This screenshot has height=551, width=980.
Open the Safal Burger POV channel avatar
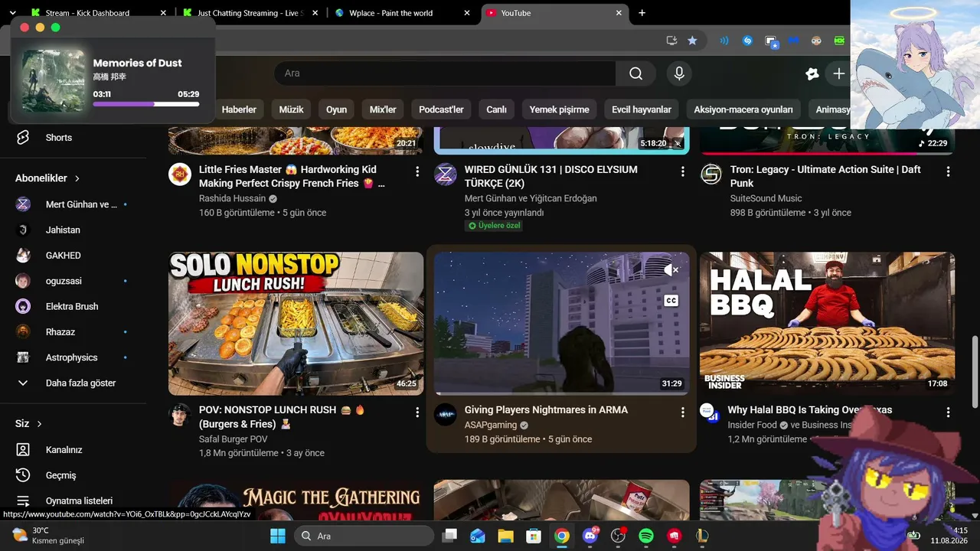pyautogui.click(x=180, y=414)
